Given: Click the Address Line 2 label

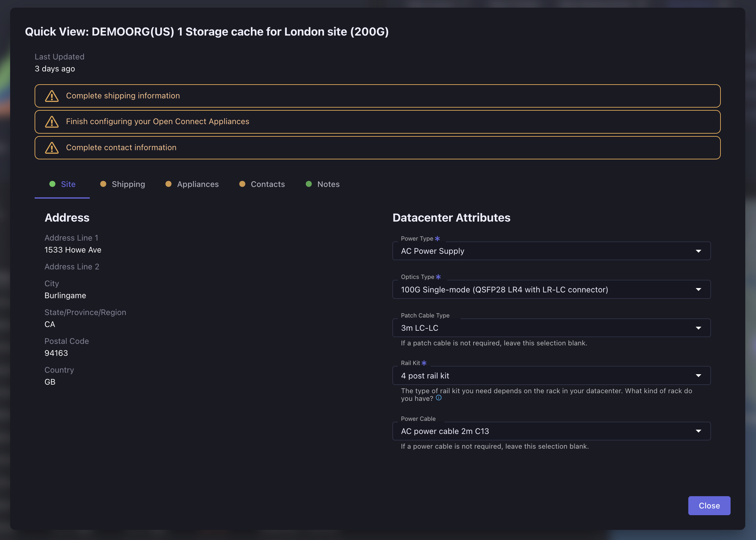Looking at the screenshot, I should [72, 267].
